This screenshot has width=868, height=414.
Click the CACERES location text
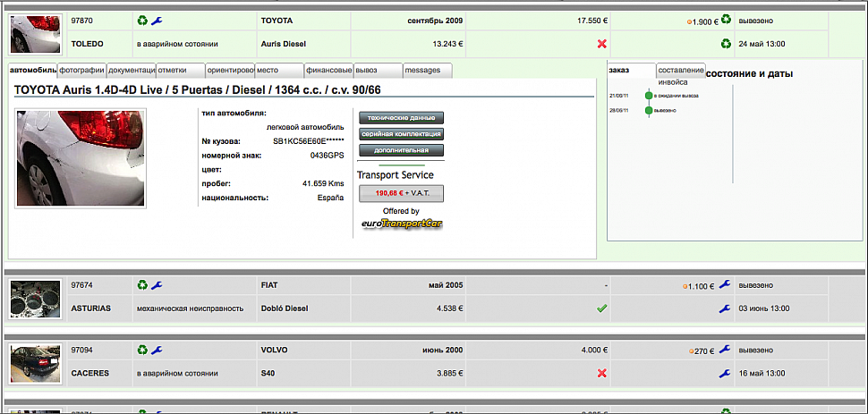click(90, 374)
